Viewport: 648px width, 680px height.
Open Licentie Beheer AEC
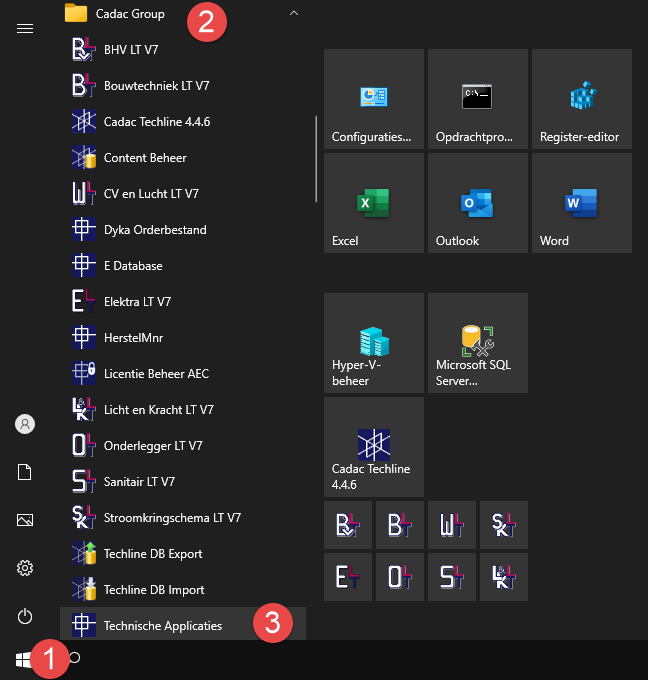[x=183, y=373]
